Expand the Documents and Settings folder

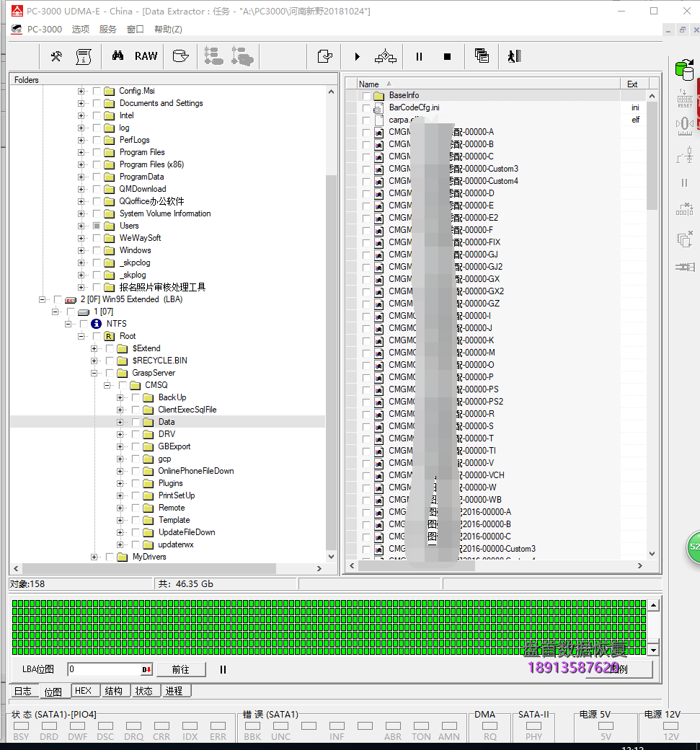click(81, 103)
